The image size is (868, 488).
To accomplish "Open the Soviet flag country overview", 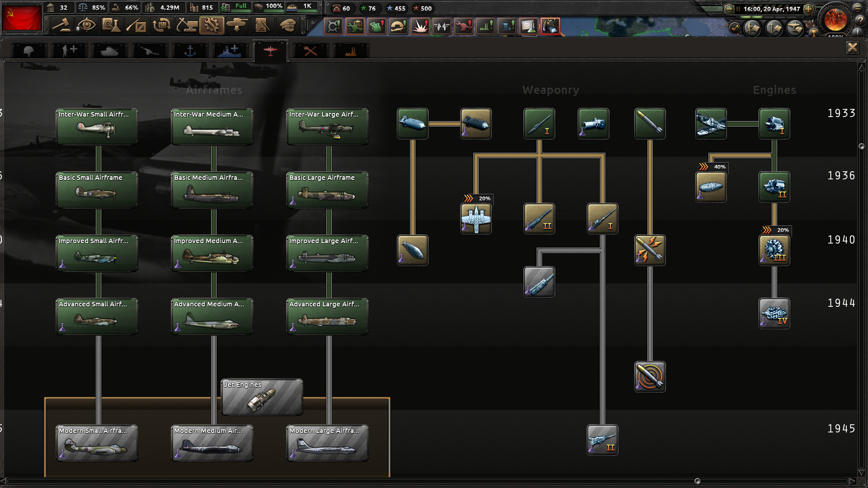I will click(21, 18).
